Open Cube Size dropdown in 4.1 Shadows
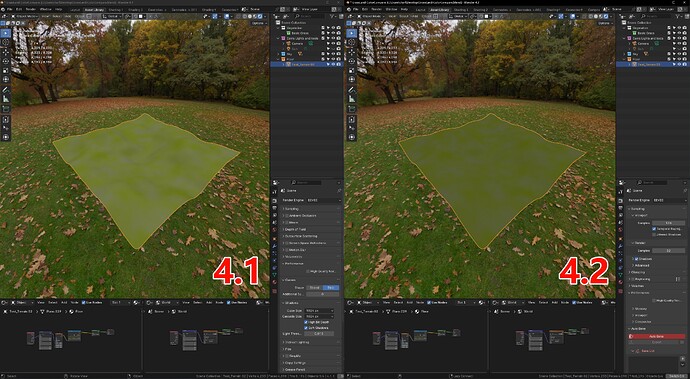 point(319,311)
